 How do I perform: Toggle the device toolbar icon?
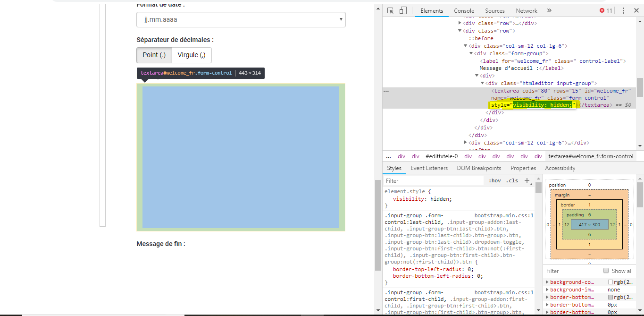tap(403, 10)
